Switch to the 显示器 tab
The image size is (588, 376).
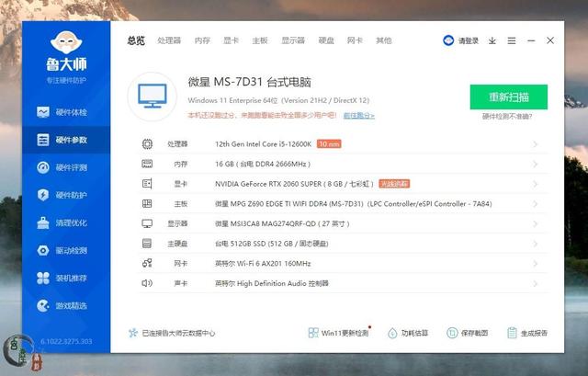(293, 40)
